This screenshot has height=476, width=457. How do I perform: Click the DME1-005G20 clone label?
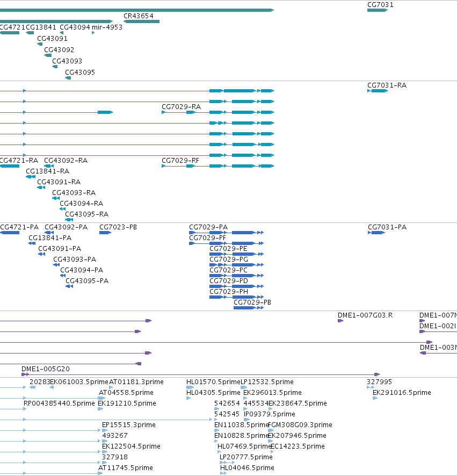tap(46, 369)
